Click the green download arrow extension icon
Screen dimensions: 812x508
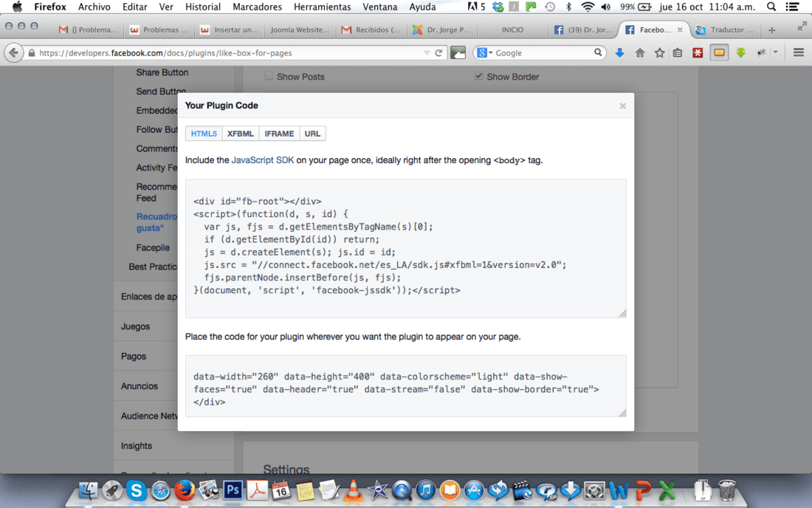pyautogui.click(x=741, y=53)
